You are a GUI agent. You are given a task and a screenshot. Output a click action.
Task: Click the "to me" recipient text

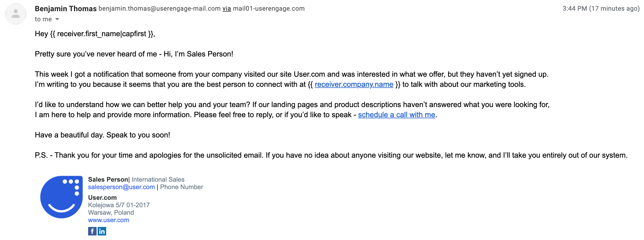43,19
